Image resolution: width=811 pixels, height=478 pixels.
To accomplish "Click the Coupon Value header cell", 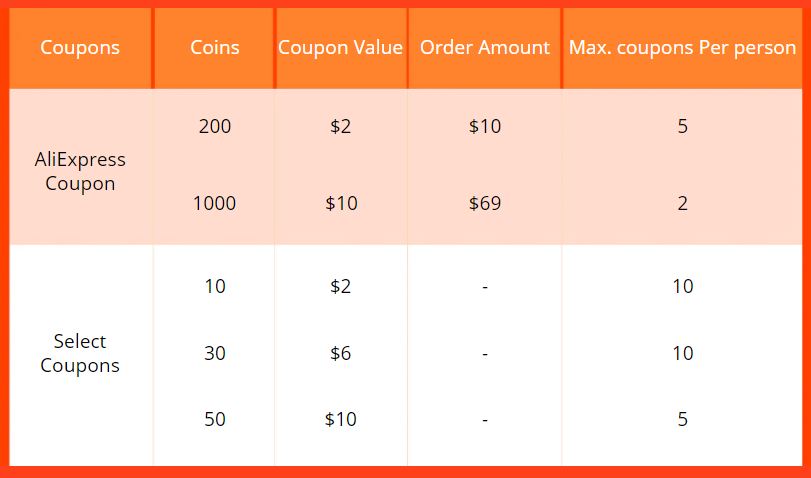I will pyautogui.click(x=340, y=48).
